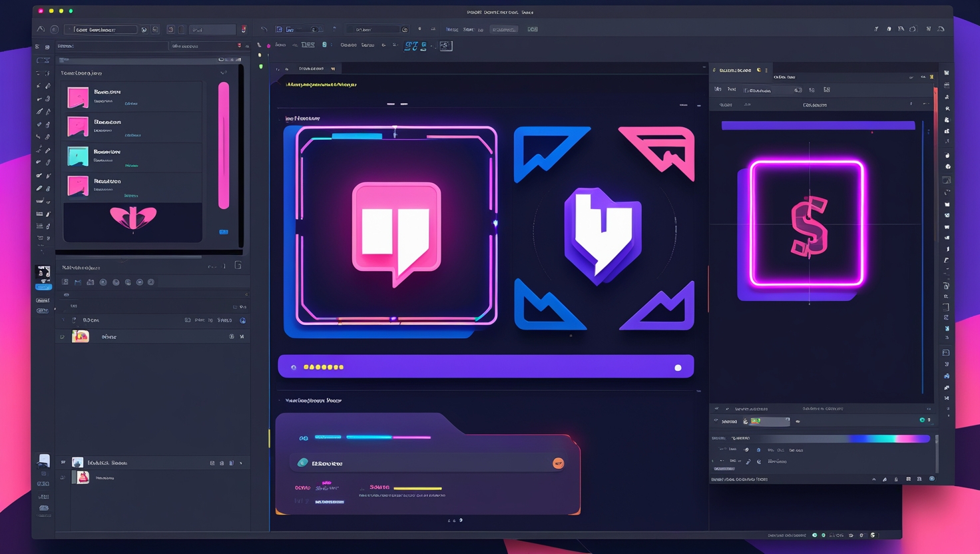Click the orange round button in lower card

click(559, 463)
